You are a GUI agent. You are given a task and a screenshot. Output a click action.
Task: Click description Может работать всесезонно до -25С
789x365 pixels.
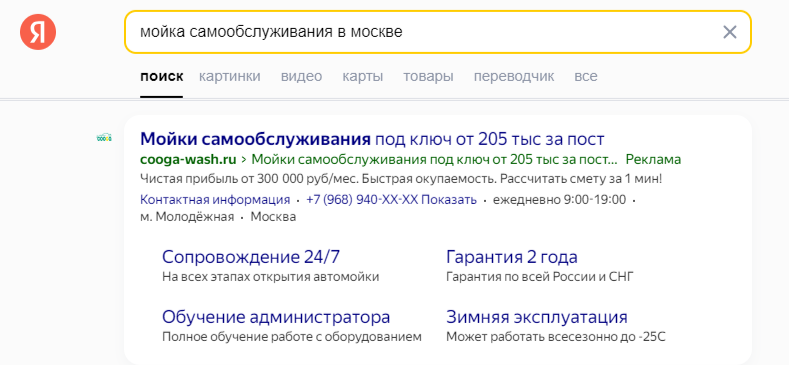tap(556, 337)
